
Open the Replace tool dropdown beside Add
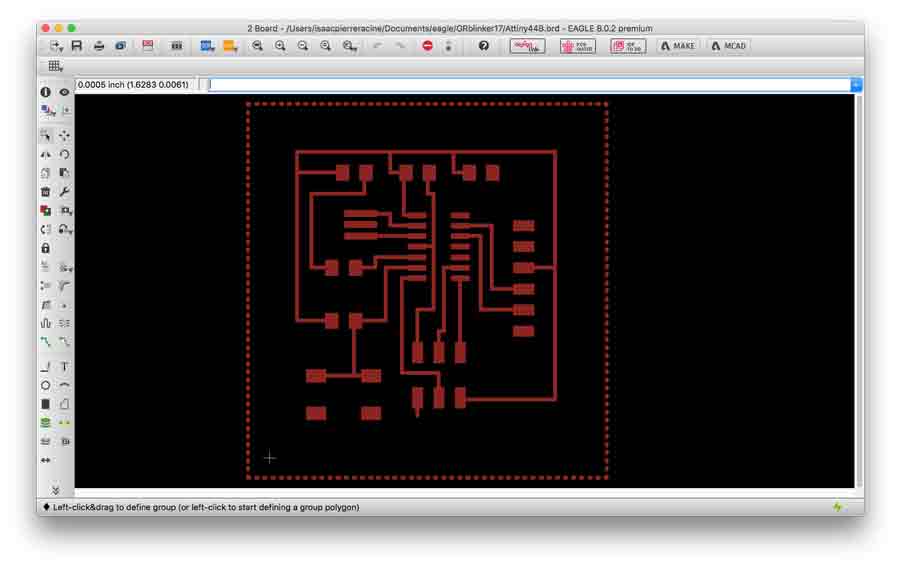66,211
